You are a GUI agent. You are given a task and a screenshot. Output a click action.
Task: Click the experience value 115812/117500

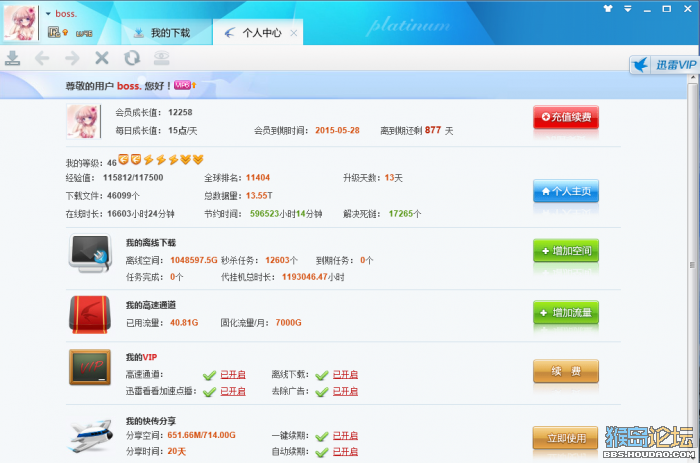(x=133, y=178)
